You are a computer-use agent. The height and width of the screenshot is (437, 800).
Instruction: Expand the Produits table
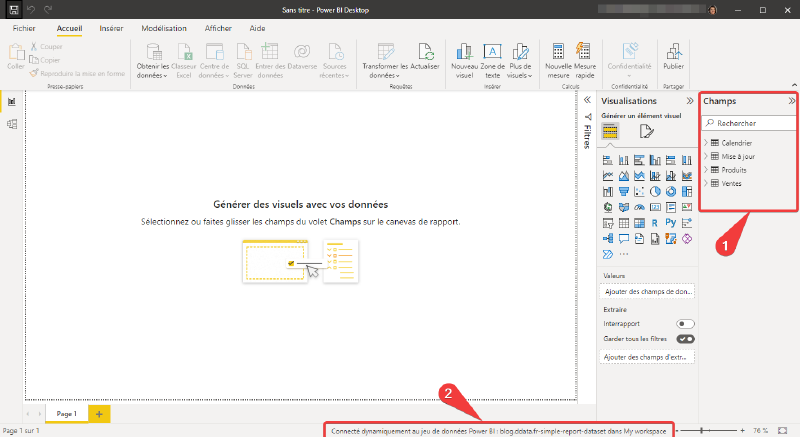click(x=706, y=170)
